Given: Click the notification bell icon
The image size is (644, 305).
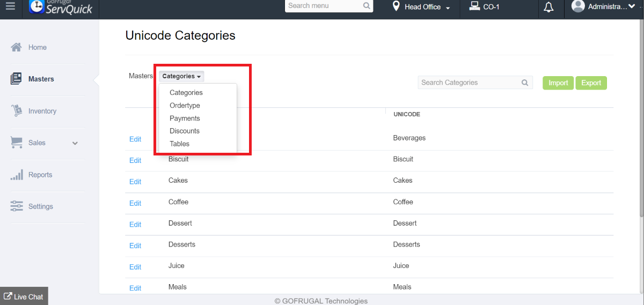Looking at the screenshot, I should [548, 8].
